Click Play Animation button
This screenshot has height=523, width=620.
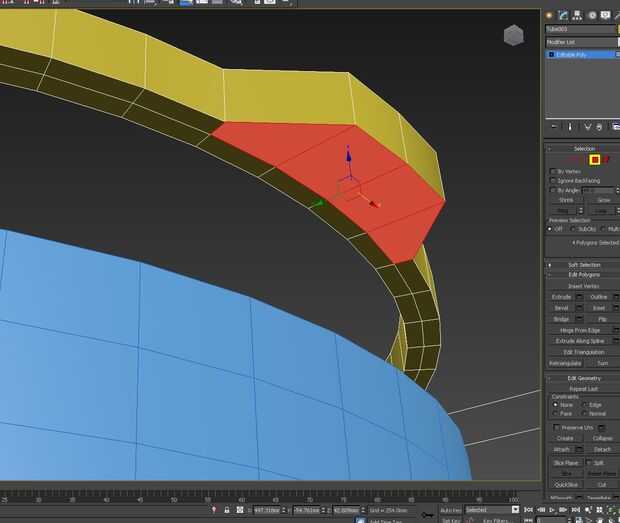click(x=552, y=510)
